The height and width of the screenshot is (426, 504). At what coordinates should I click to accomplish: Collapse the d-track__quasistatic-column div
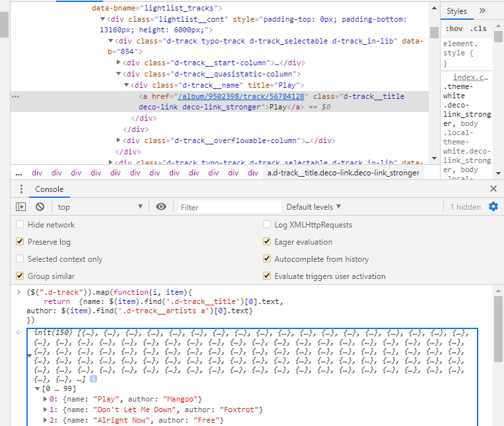[118, 74]
